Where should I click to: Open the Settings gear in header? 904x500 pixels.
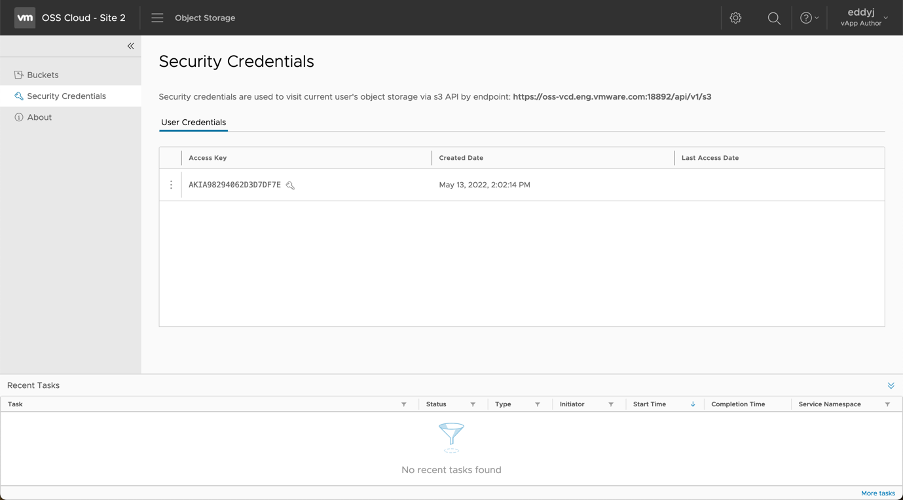(x=735, y=18)
